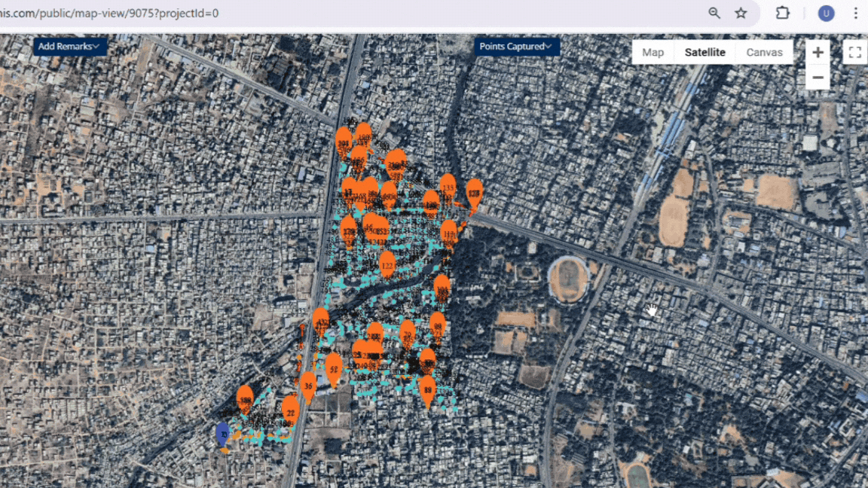868x488 pixels.
Task: Zoom in on the map
Action: 818,53
